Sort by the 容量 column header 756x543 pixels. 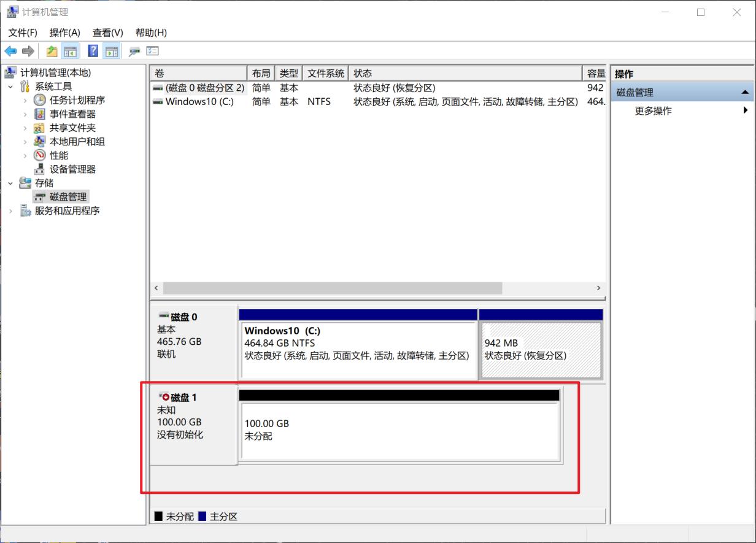pyautogui.click(x=594, y=73)
